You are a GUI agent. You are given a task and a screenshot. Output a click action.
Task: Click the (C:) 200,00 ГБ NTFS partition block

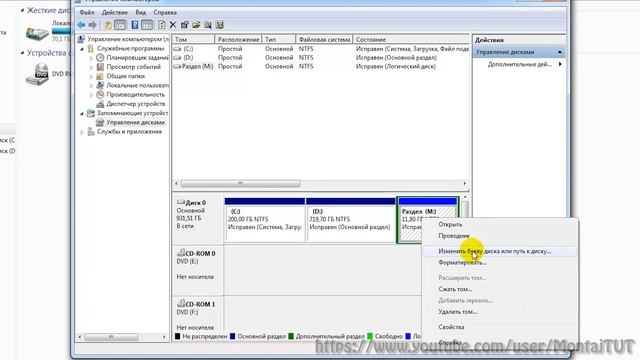(x=265, y=220)
